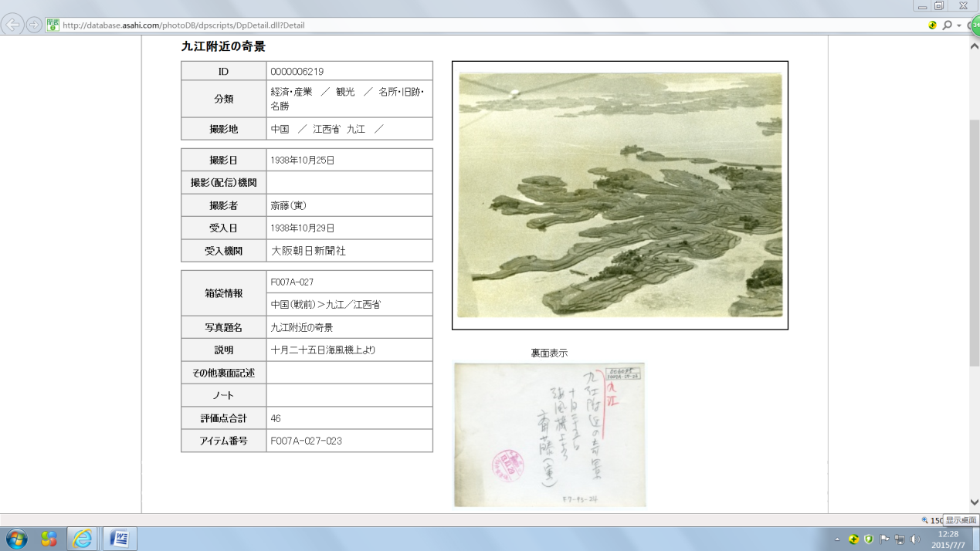Click the browser Back arrow button
The image size is (980, 551).
coord(13,25)
